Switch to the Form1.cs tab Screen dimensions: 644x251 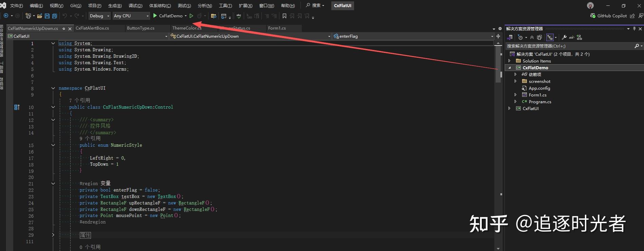[x=277, y=28]
